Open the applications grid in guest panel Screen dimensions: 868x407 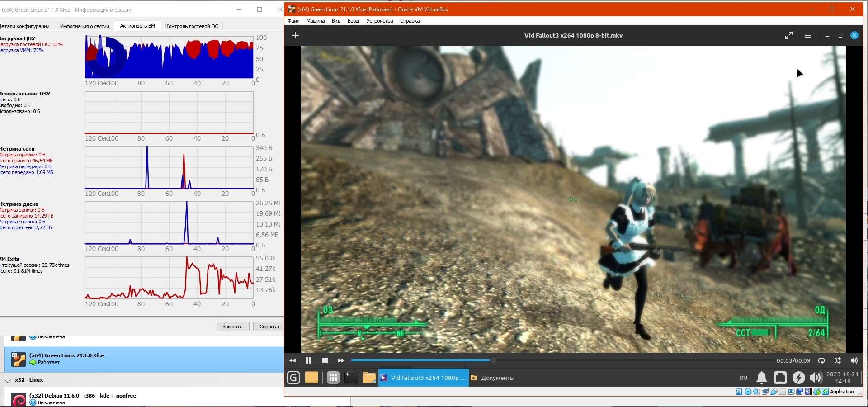pyautogui.click(x=333, y=378)
